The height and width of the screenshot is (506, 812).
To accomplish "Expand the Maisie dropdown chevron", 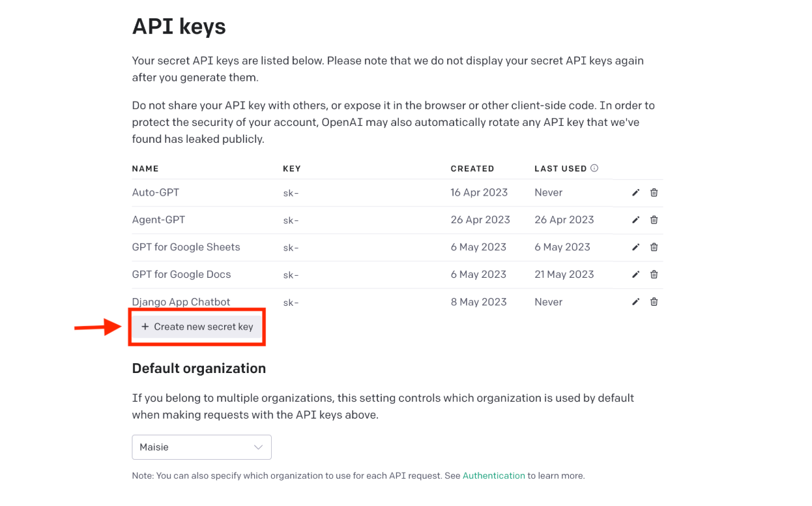I will (258, 447).
